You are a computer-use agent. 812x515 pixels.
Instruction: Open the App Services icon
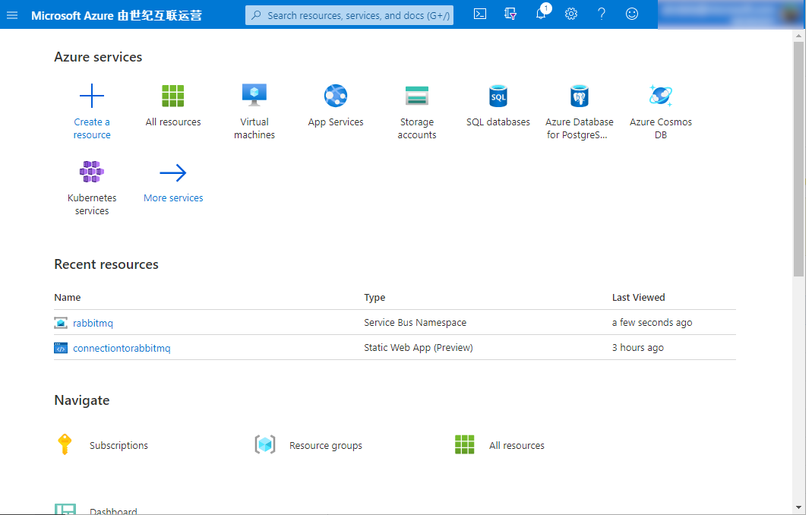336,96
